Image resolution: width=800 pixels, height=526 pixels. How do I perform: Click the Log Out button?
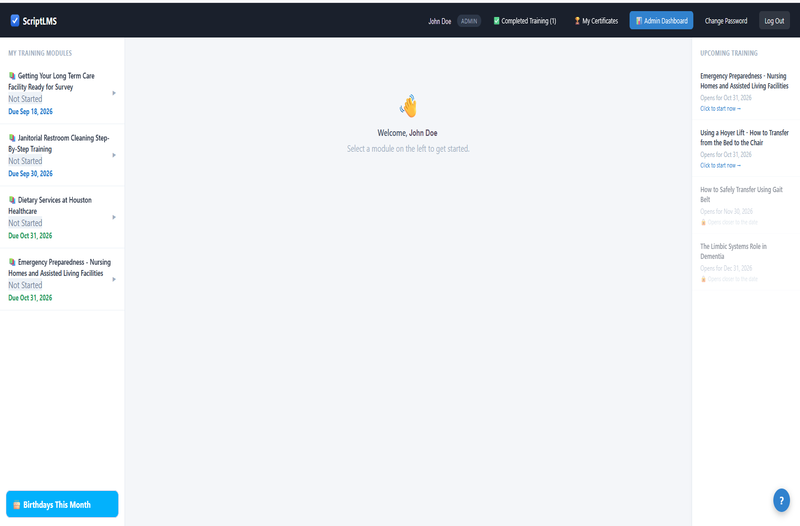(774, 21)
